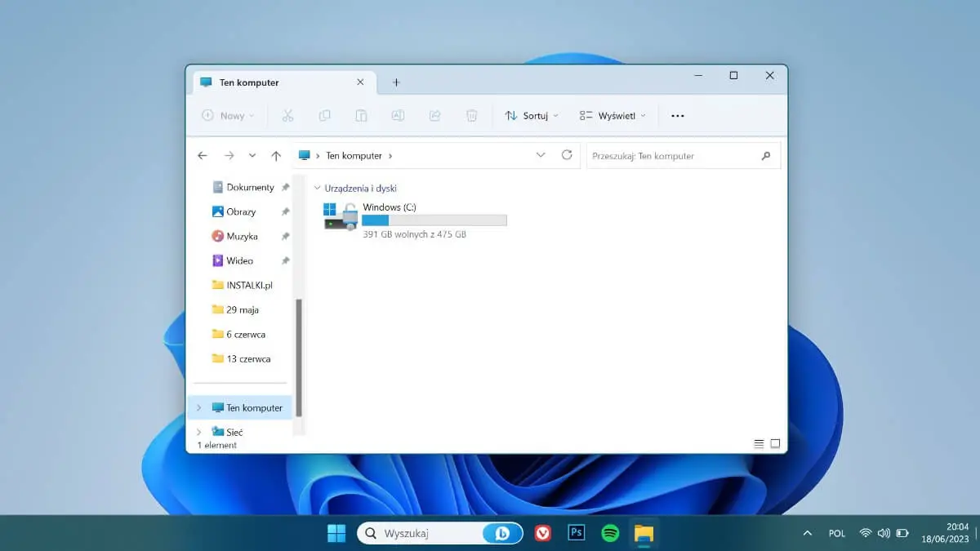Switch to large thumbnails view in the status bar

[774, 443]
